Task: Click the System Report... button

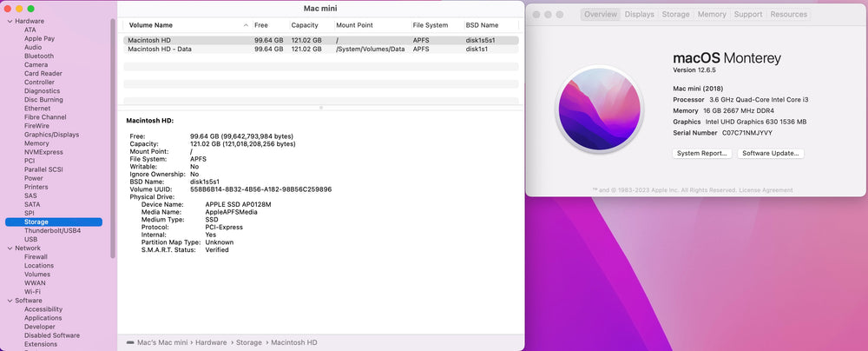Action: [x=702, y=153]
